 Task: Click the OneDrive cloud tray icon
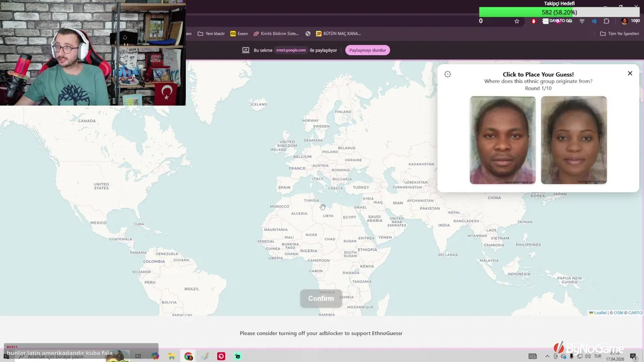[x=563, y=356]
